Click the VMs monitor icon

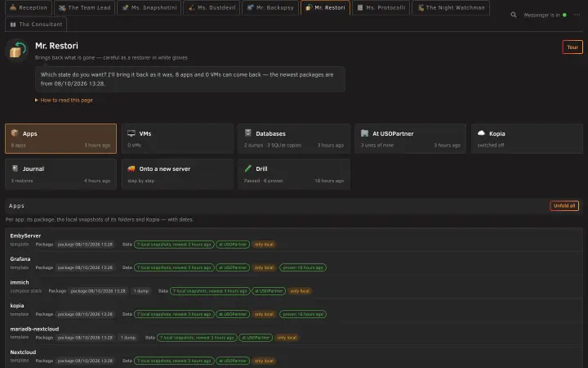click(x=131, y=133)
